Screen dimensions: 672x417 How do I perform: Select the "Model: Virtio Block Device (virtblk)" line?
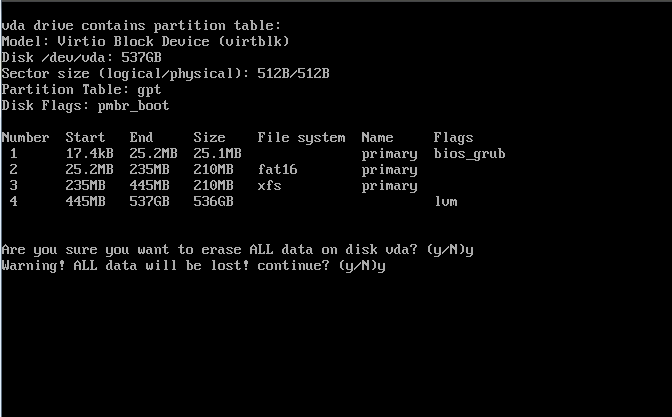[145, 42]
